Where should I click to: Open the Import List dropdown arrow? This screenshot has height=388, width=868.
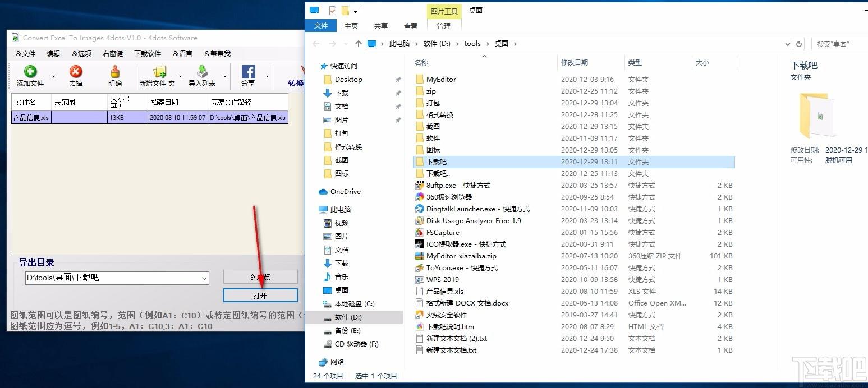point(226,76)
